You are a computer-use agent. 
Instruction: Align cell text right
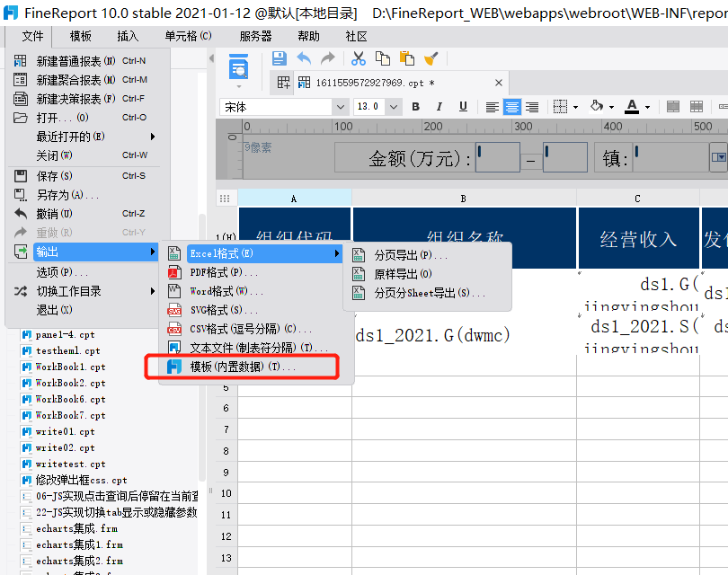click(x=532, y=107)
